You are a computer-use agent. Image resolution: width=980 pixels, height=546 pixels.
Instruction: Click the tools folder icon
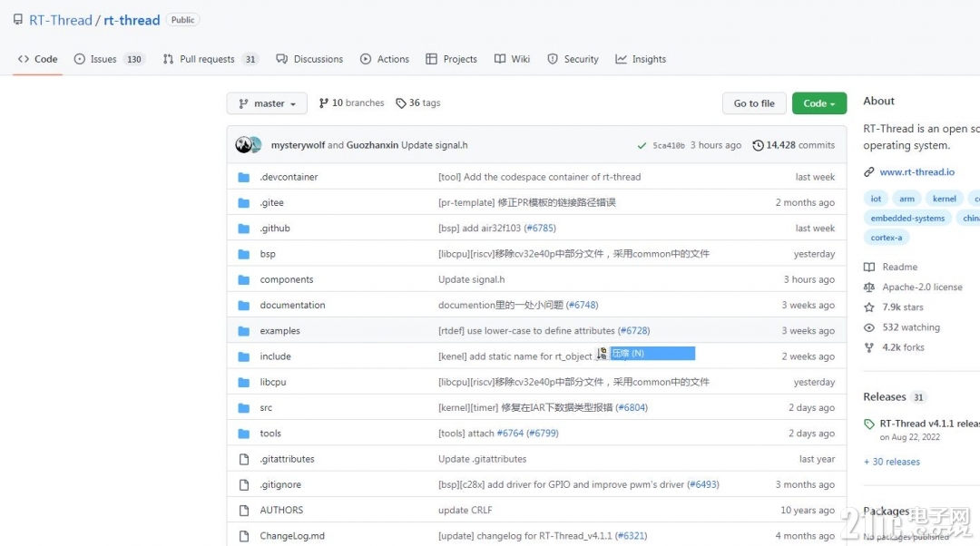[244, 434]
